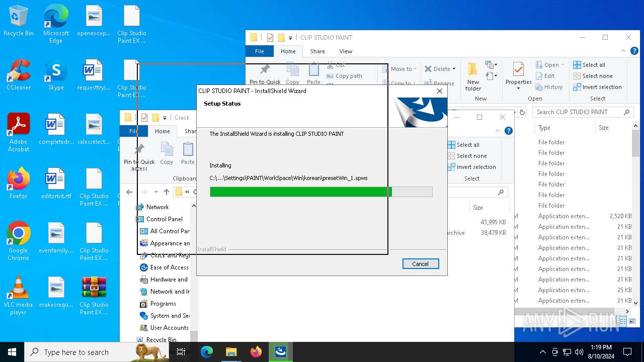Click Paste icon in Crack window ribbon
The image size is (644, 362).
(188, 153)
